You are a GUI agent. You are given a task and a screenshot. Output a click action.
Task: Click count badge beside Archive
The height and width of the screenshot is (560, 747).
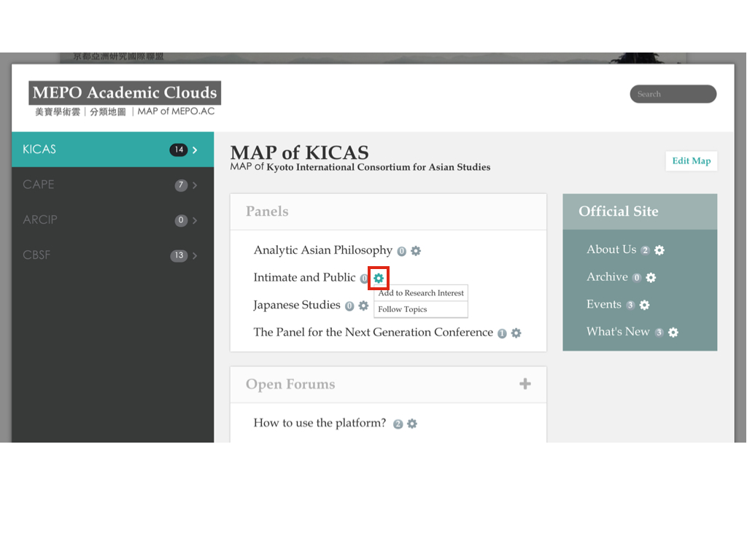coord(636,278)
